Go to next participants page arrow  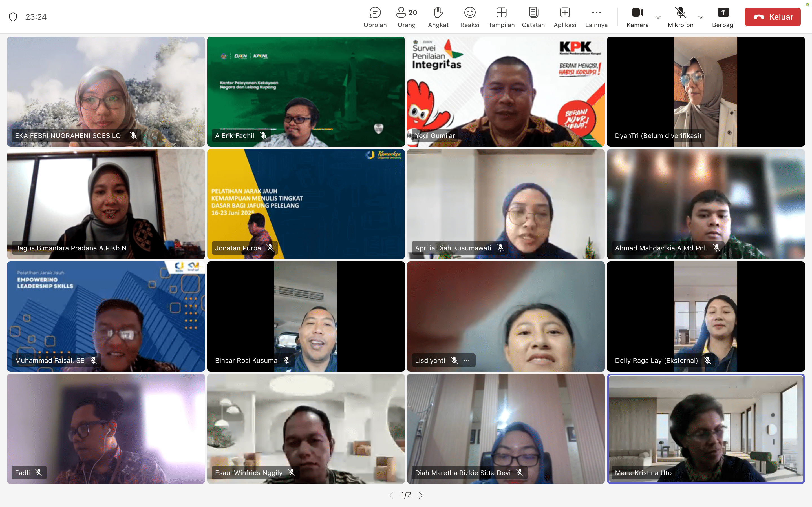[x=421, y=495]
